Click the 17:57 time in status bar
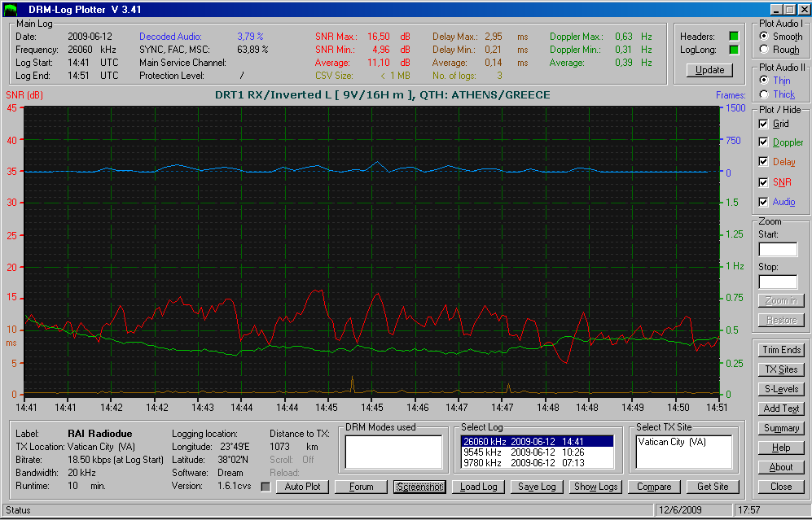 pos(748,510)
